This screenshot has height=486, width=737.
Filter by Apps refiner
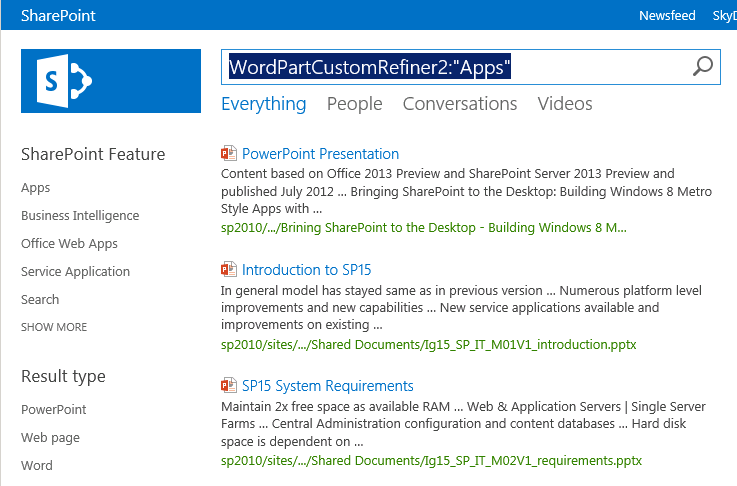[x=36, y=188]
